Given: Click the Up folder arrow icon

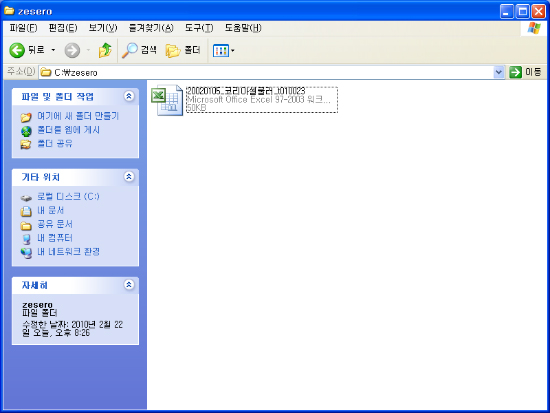Looking at the screenshot, I should tap(105, 51).
